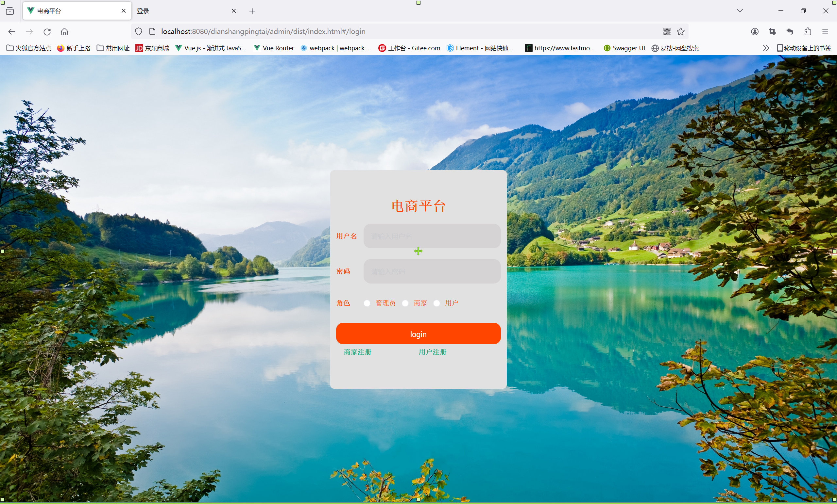
Task: Open the 易搜-网盘搜索 bookmark
Action: coord(675,48)
